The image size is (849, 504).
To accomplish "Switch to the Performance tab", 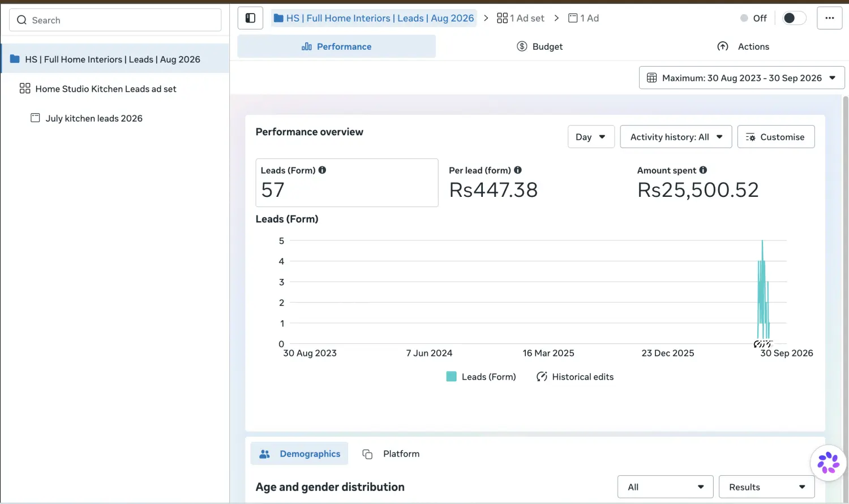I will point(336,46).
